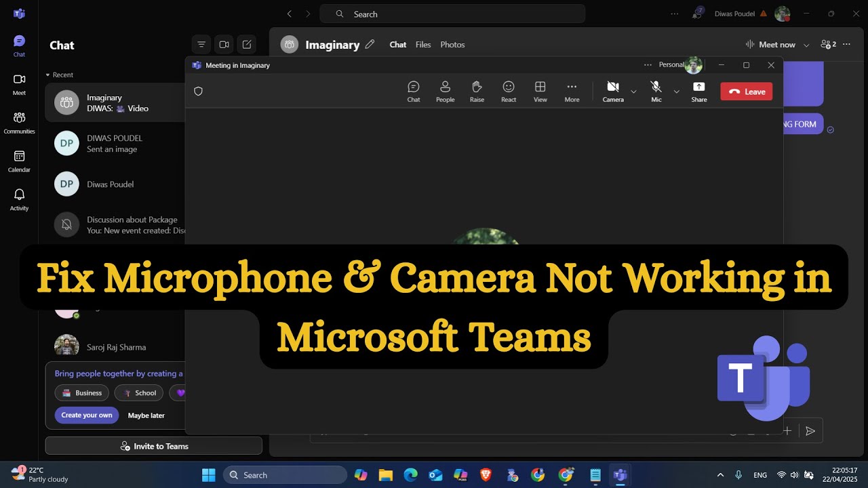This screenshot has width=868, height=488.
Task: Show hidden system tray icons chevron
Action: click(x=720, y=474)
